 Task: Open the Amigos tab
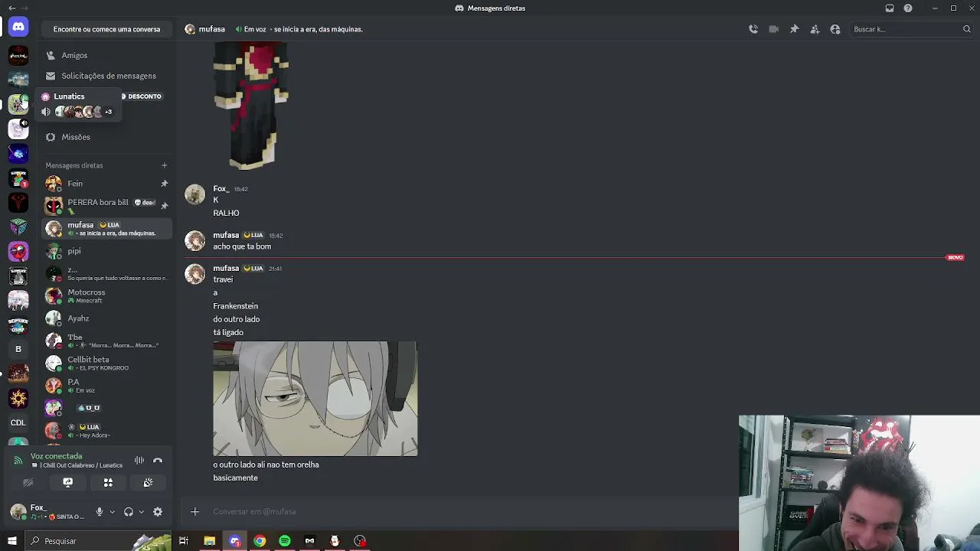[106, 55]
